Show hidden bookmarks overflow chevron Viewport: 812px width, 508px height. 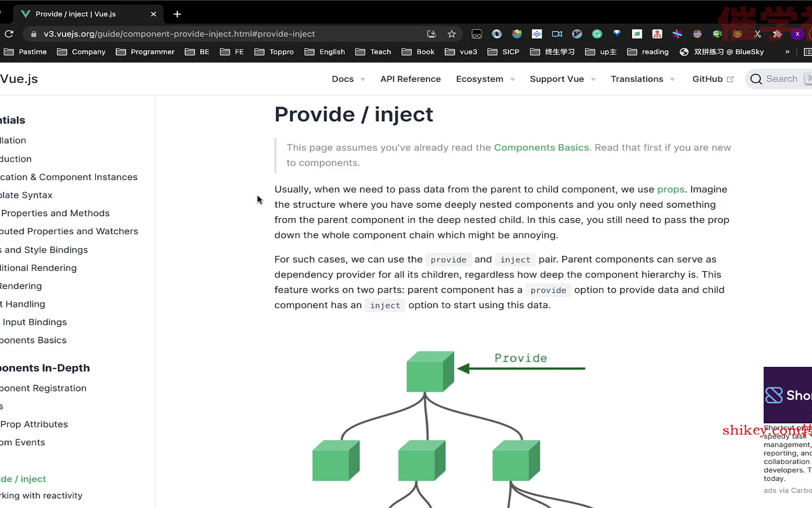787,52
